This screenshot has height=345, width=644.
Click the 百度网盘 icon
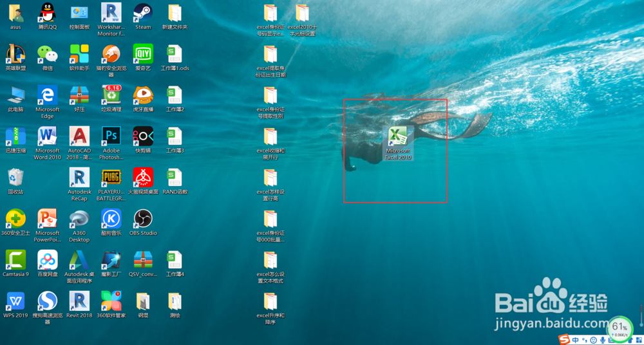pyautogui.click(x=48, y=263)
